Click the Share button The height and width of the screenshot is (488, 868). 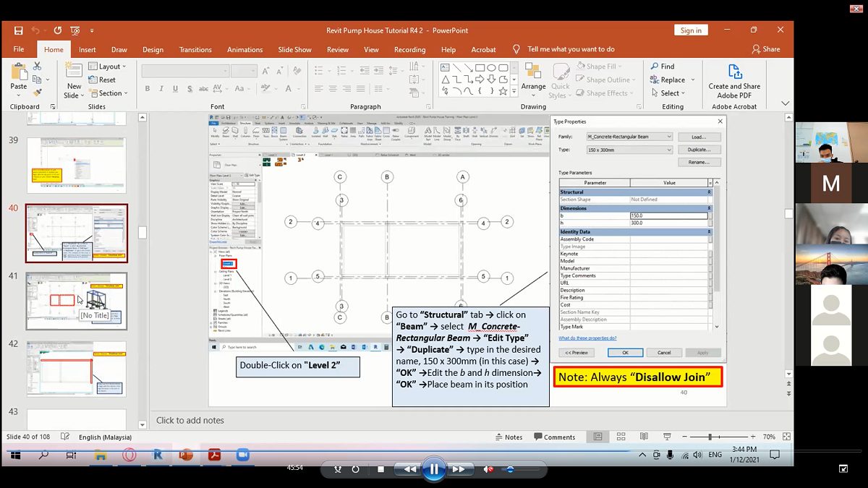pos(766,49)
